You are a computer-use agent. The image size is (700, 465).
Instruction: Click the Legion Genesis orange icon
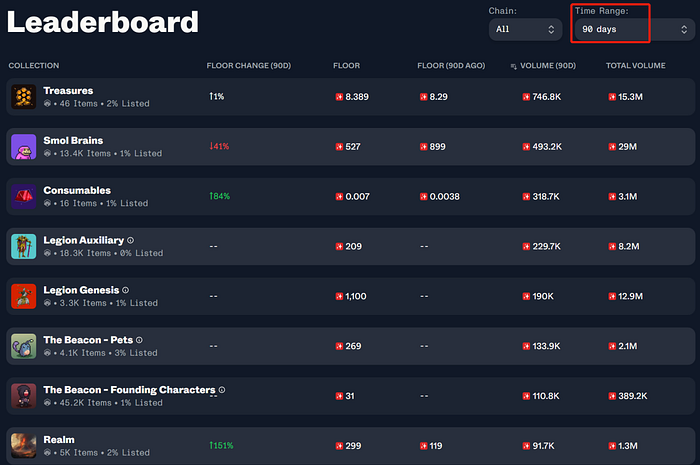click(24, 296)
